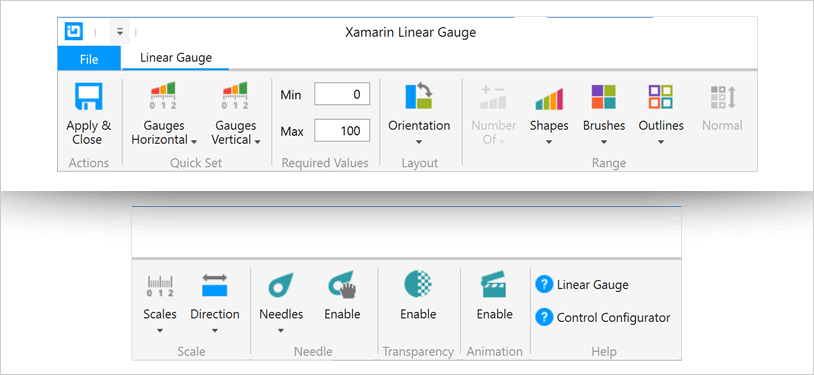Click the Max value input field
This screenshot has height=375, width=814.
coord(342,130)
